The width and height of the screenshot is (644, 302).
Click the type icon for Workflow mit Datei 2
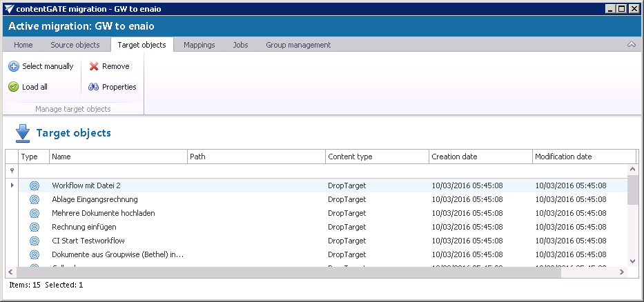(35, 186)
